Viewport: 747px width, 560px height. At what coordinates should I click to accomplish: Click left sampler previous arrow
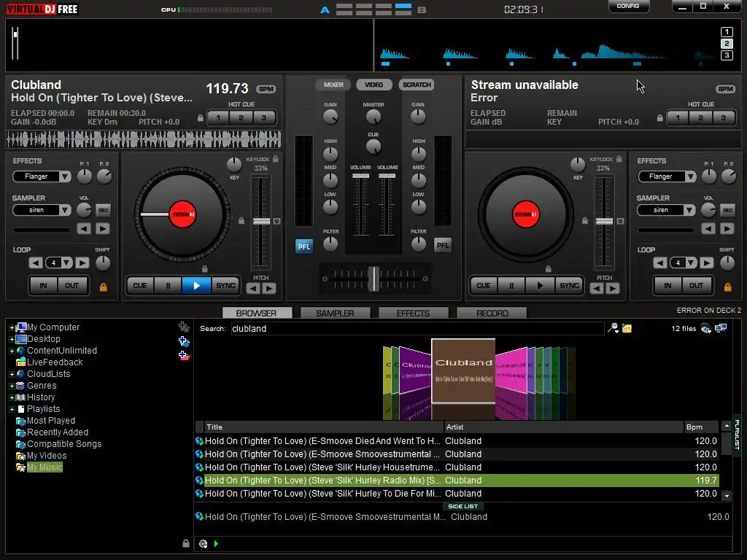point(84,229)
